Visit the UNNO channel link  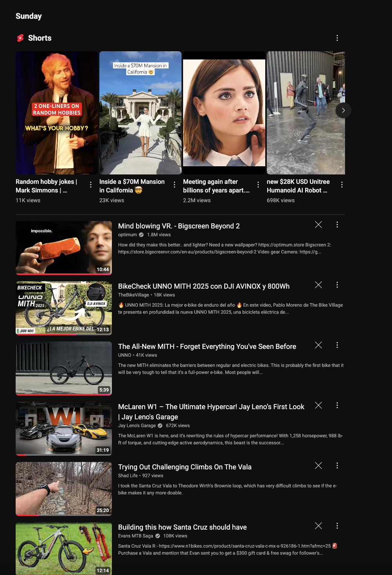(x=124, y=355)
